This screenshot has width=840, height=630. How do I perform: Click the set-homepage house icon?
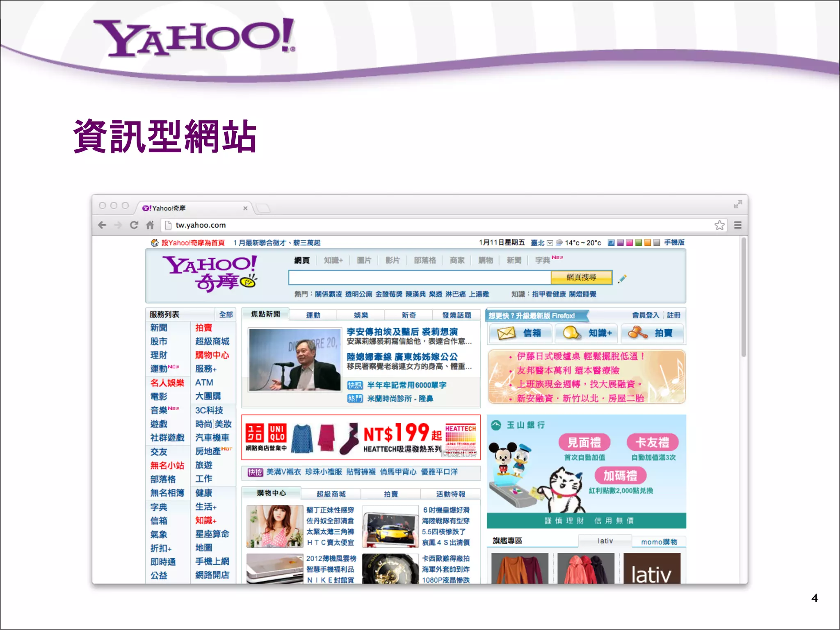154,243
